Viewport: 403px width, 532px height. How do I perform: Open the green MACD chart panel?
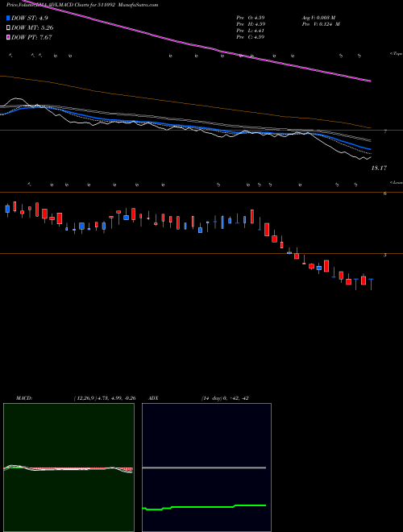(69, 468)
